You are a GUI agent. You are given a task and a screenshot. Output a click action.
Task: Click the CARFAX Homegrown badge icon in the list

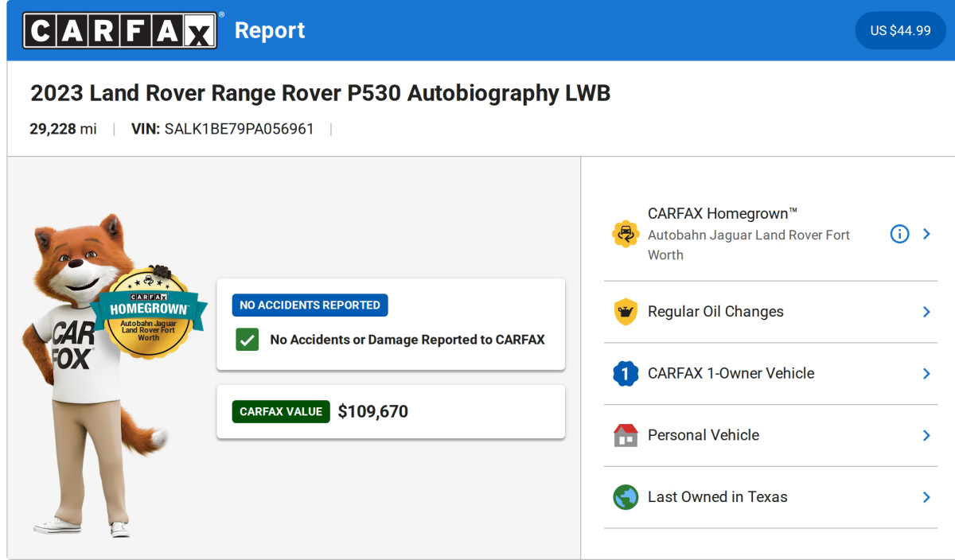click(x=626, y=234)
